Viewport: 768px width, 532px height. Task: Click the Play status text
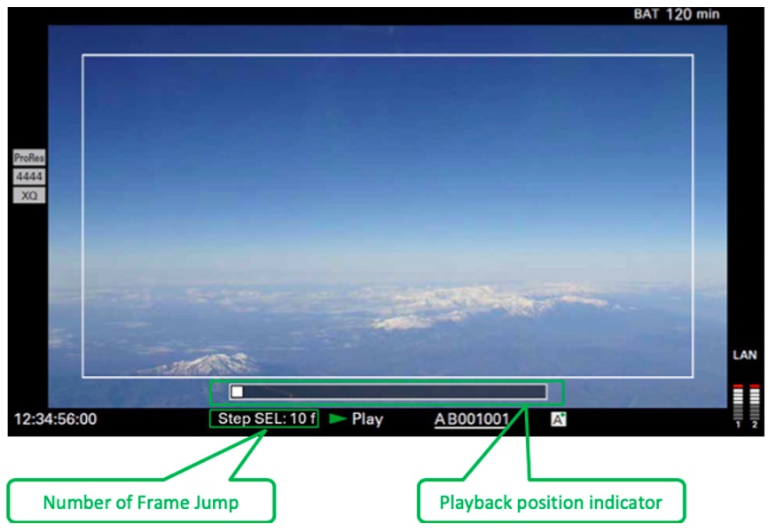(367, 419)
